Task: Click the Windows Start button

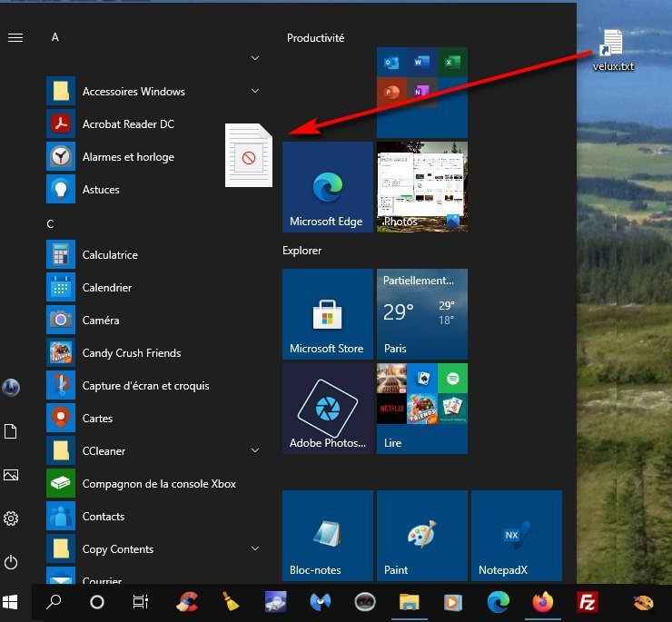Action: tap(10, 602)
